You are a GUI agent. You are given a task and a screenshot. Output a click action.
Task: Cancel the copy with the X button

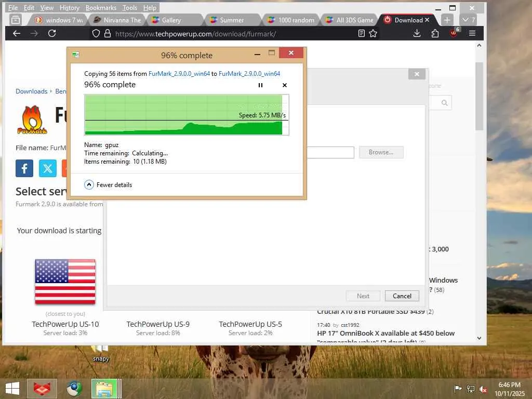pyautogui.click(x=285, y=85)
